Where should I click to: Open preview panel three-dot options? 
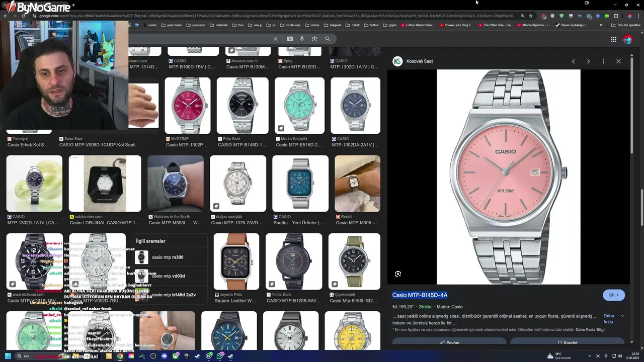603,61
